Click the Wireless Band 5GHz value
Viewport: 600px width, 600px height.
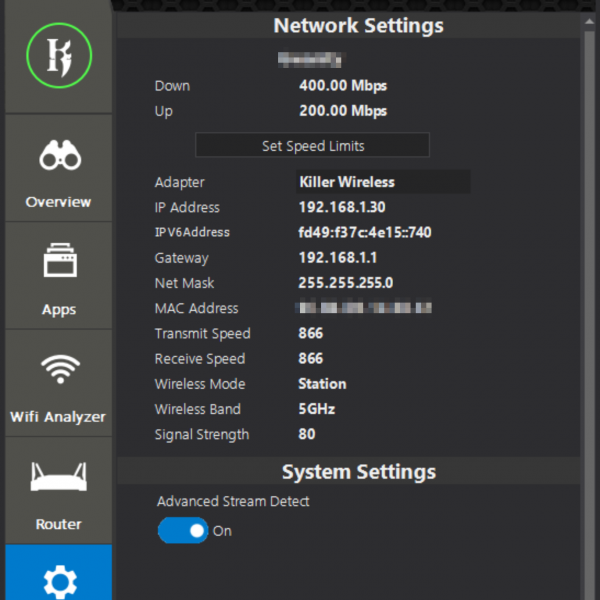(317, 409)
